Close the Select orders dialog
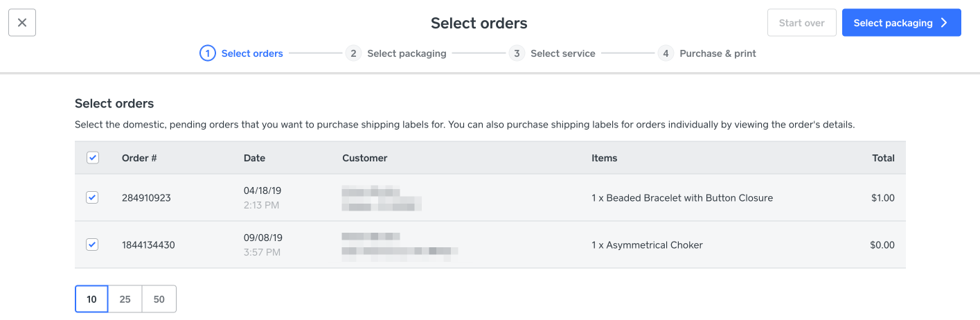980x320 pixels. [22, 23]
